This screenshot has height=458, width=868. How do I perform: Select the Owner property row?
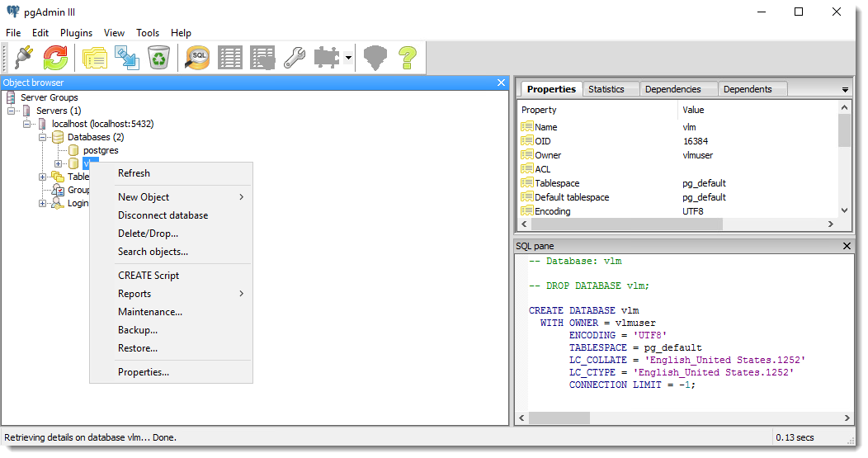pyautogui.click(x=679, y=156)
